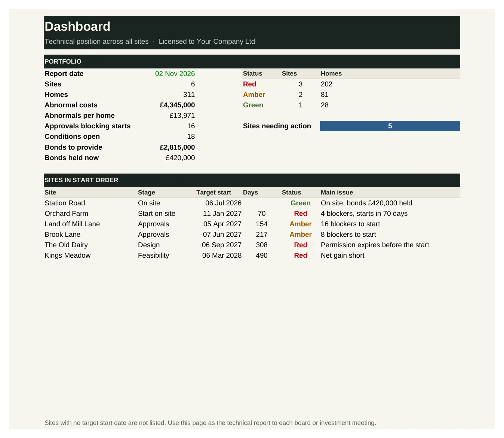This screenshot has width=504, height=438.
Task: Select Brook Lane's Amber status cell
Action: click(301, 235)
